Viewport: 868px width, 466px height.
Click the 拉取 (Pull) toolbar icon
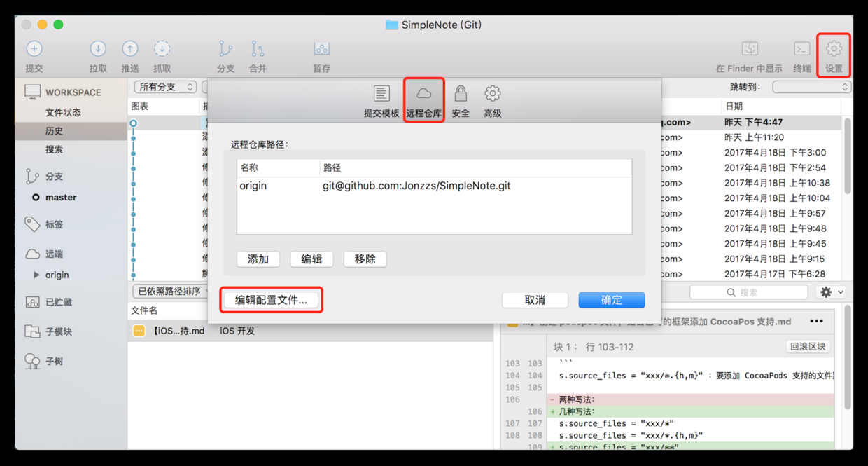pos(98,50)
